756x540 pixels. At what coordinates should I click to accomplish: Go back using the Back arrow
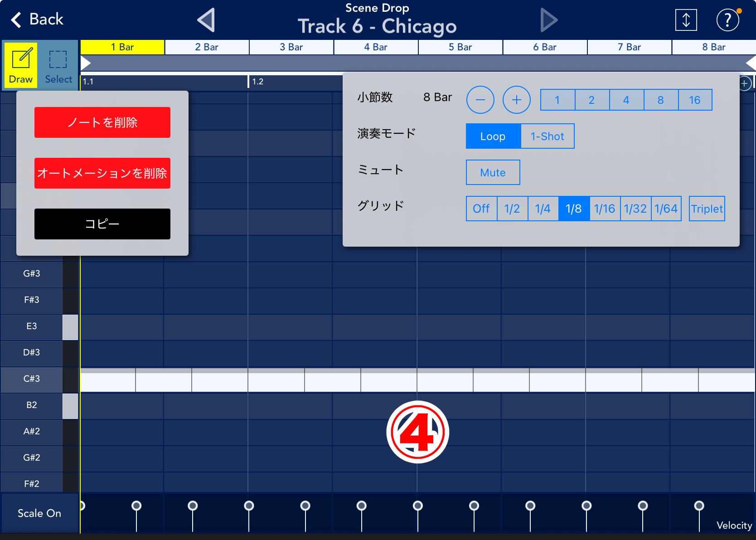[x=37, y=19]
